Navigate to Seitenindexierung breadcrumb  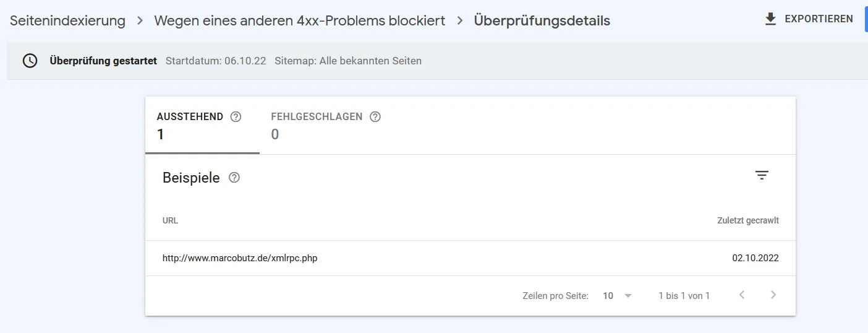click(x=67, y=20)
